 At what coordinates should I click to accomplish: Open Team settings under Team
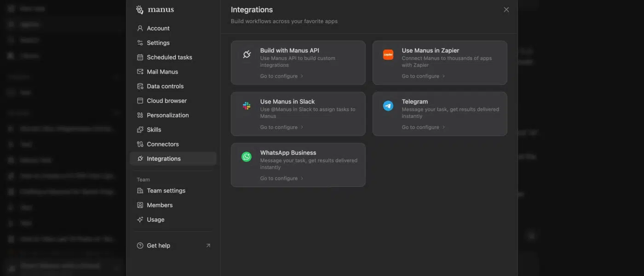[166, 190]
